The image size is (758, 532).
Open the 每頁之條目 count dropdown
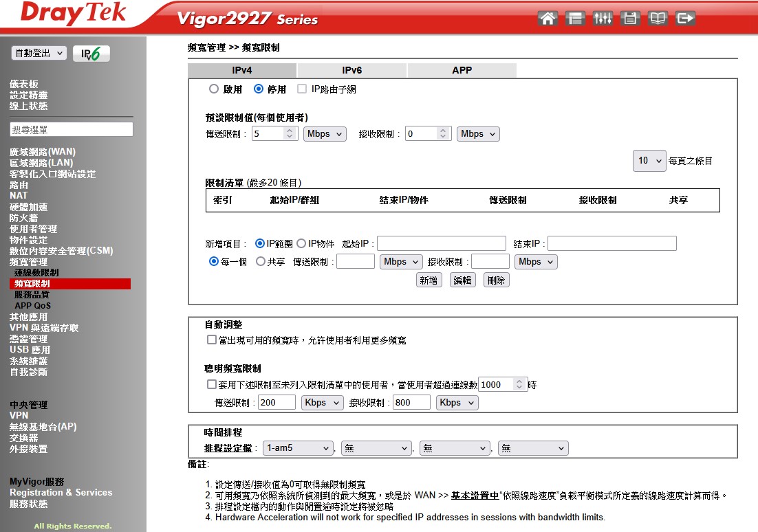[649, 161]
